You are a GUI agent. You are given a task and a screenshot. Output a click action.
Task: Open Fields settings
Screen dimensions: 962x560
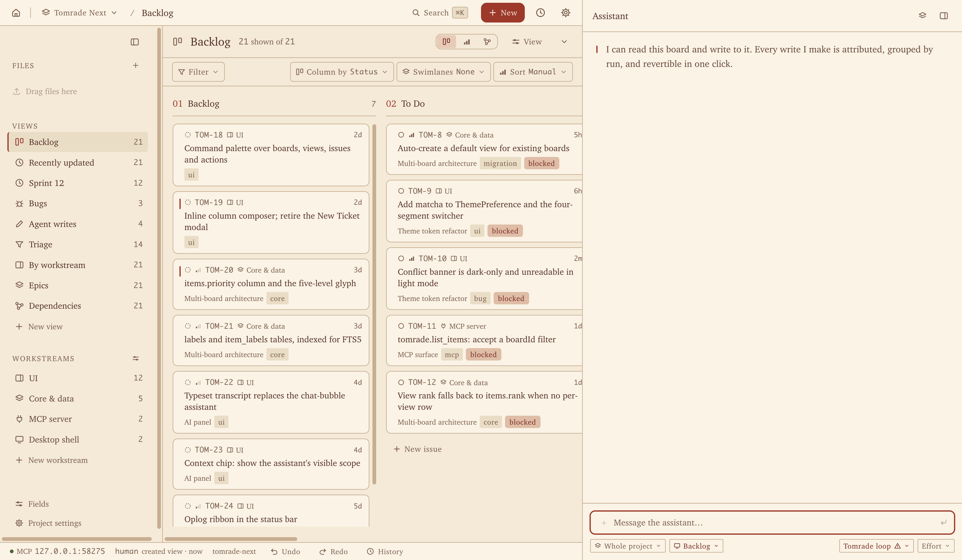click(x=32, y=504)
